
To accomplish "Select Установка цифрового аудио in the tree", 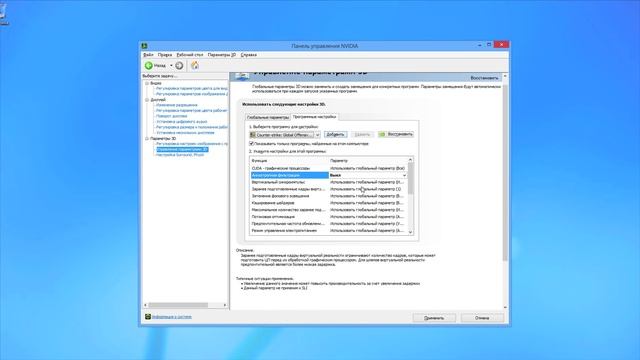I will point(182,122).
